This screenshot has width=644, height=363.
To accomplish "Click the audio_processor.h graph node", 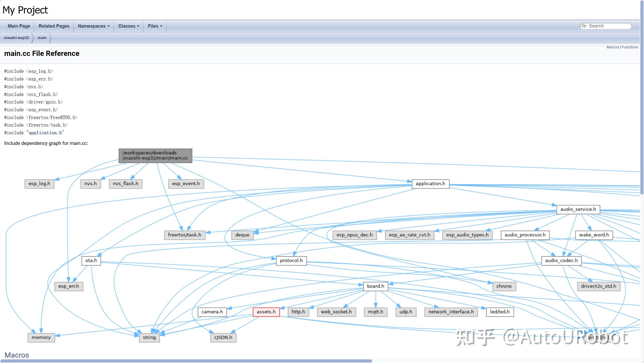I will [525, 235].
